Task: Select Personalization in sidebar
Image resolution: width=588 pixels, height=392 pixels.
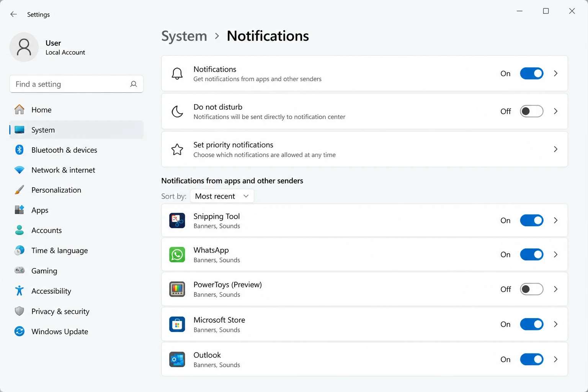Action: click(x=77, y=190)
